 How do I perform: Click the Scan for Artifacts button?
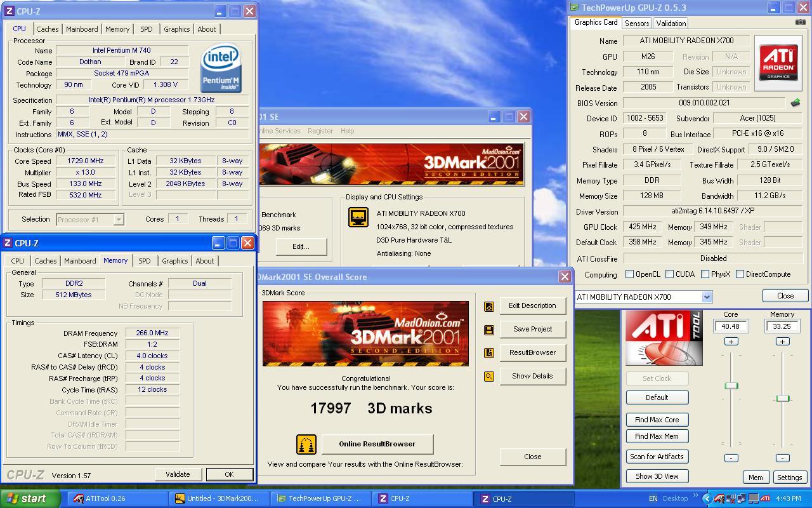657,457
